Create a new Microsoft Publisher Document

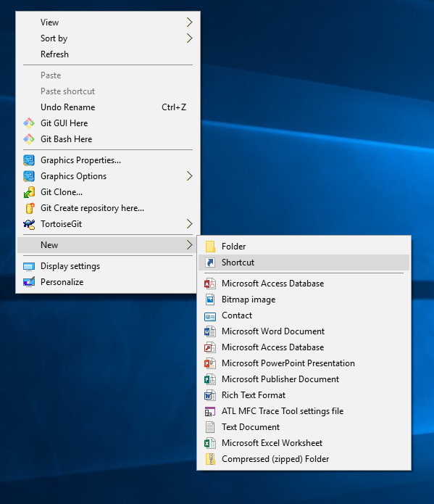(x=304, y=379)
